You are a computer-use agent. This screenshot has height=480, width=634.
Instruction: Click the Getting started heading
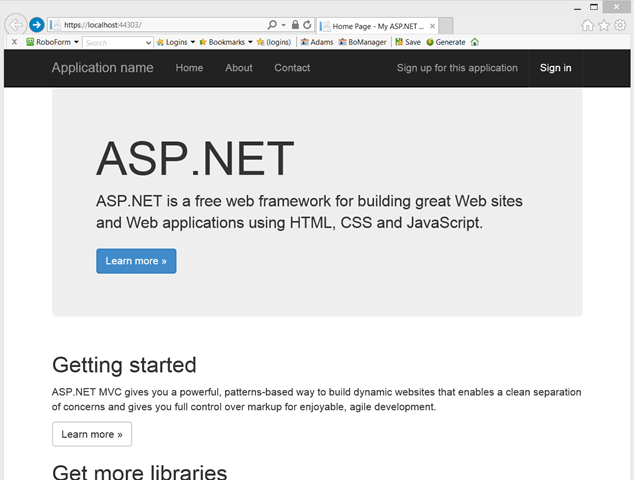click(x=124, y=365)
